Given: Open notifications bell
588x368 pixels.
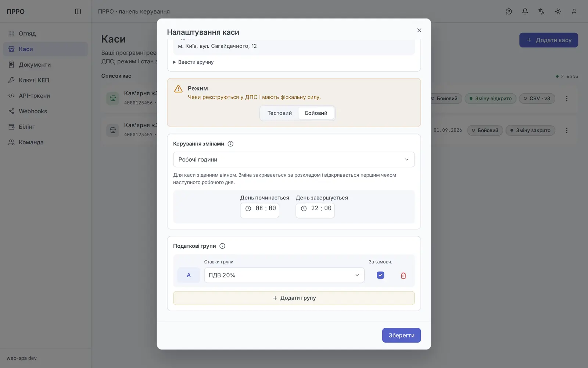Looking at the screenshot, I should tap(525, 11).
